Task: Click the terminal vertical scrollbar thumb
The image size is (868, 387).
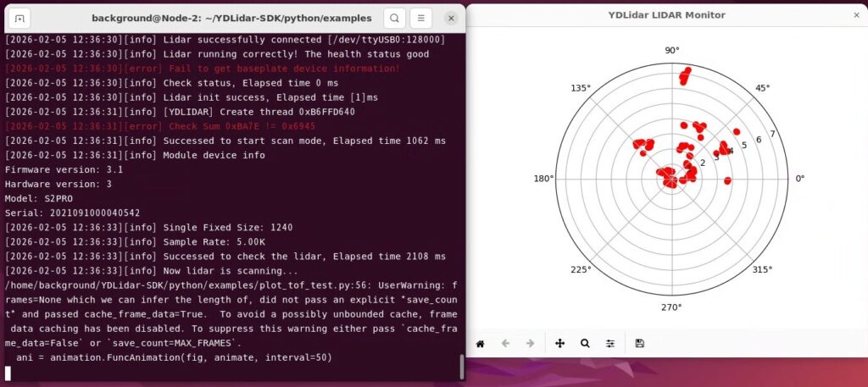Action: pos(462,366)
